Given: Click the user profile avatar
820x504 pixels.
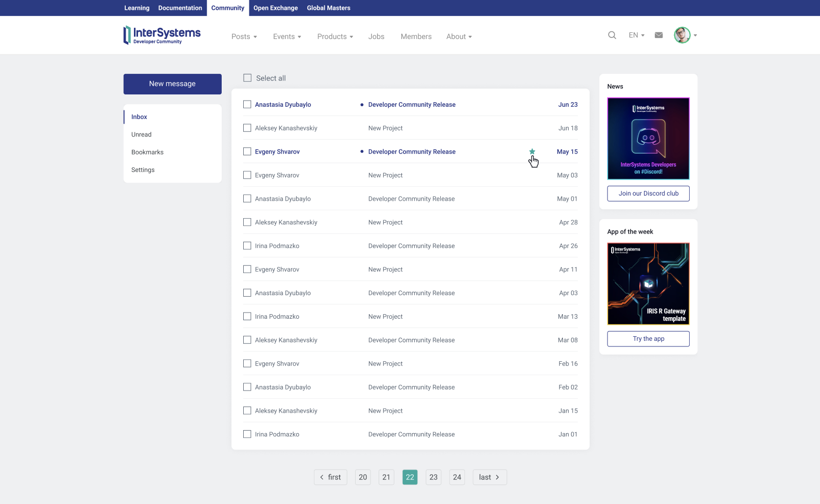Looking at the screenshot, I should tap(682, 35).
